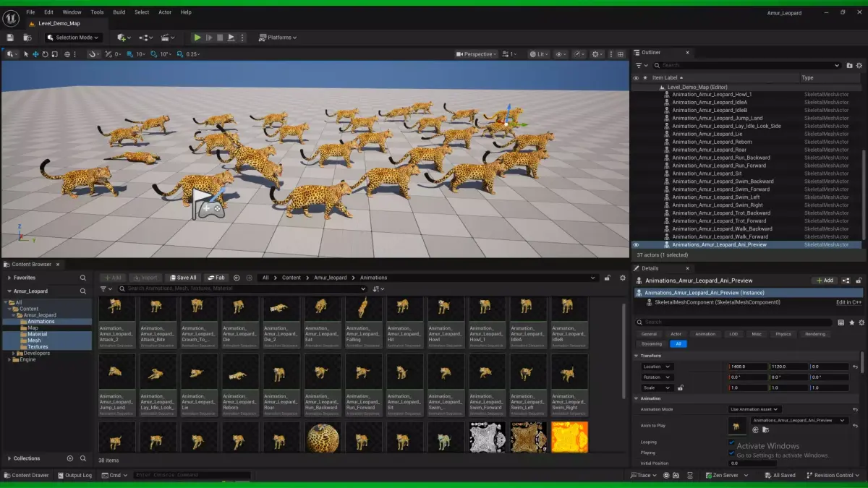Screen dimensions: 868x488
Task: Open the Tools menu
Action: [97, 12]
